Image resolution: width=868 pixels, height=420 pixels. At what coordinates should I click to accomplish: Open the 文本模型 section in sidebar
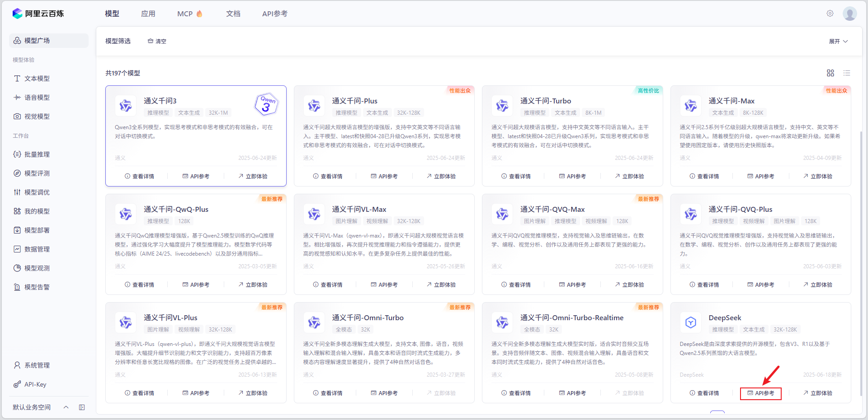pyautogui.click(x=36, y=78)
